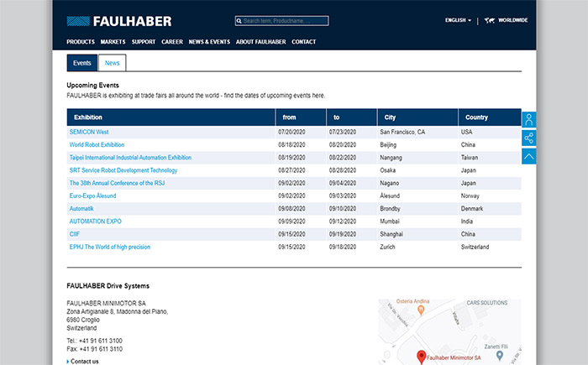Select the Events tab

coord(82,63)
